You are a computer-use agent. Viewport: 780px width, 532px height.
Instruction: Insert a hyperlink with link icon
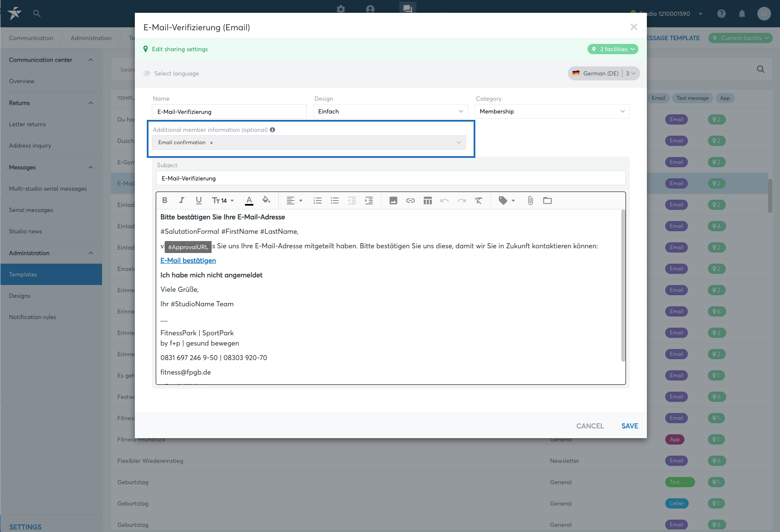(x=410, y=201)
